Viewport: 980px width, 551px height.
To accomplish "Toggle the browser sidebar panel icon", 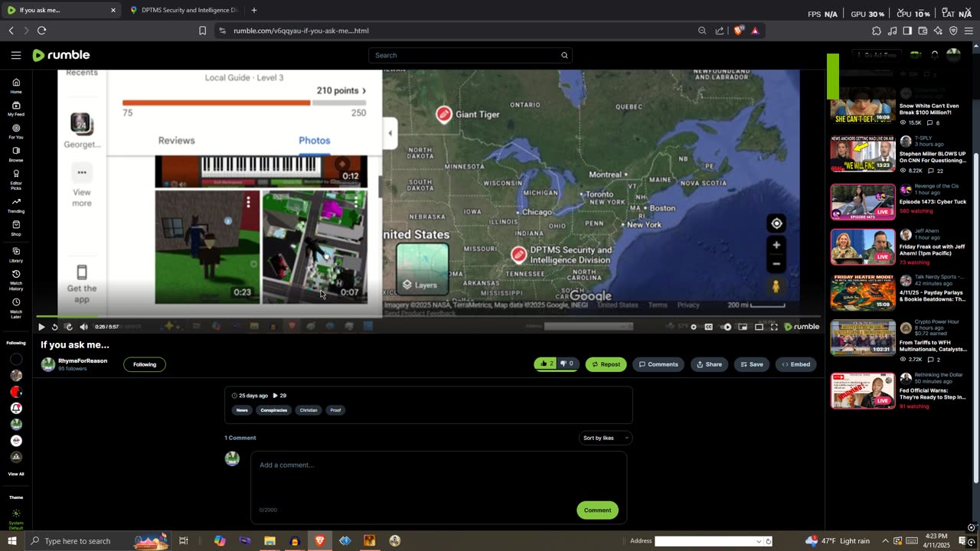I will [x=907, y=31].
